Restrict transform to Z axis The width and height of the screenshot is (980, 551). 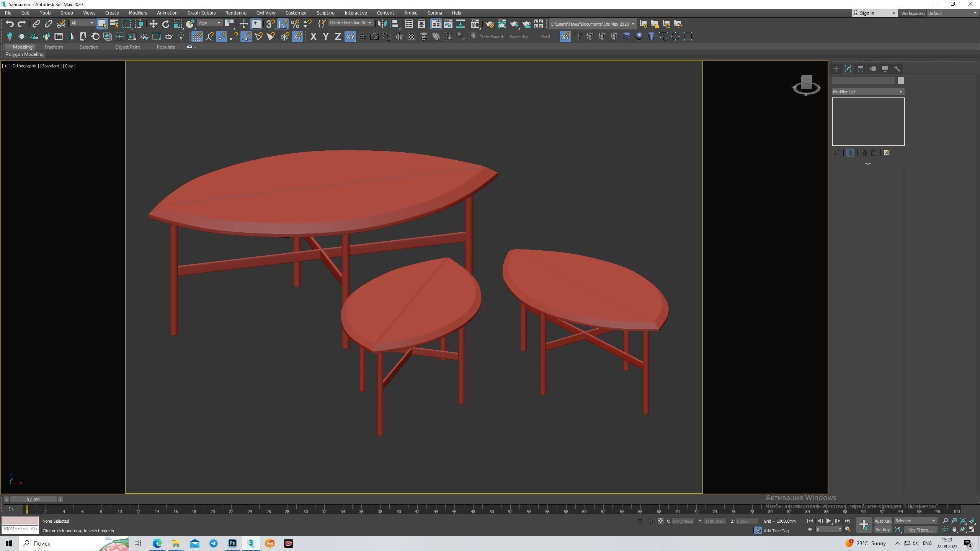(x=338, y=36)
